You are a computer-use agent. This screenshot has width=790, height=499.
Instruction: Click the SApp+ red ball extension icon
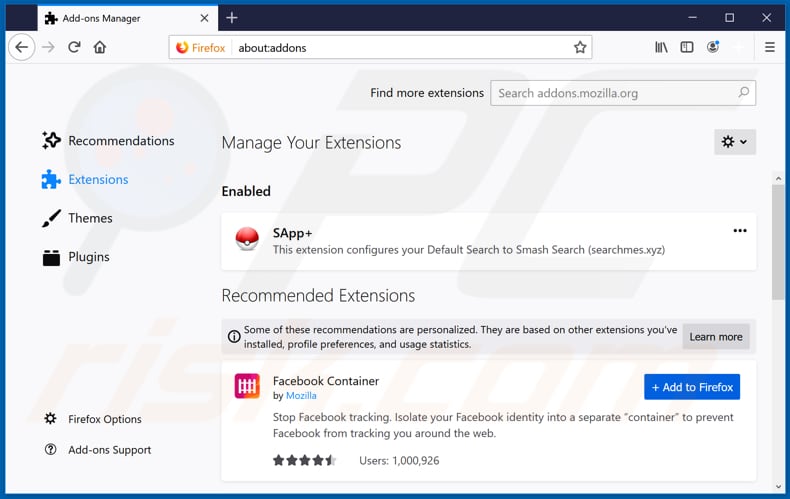(247, 239)
